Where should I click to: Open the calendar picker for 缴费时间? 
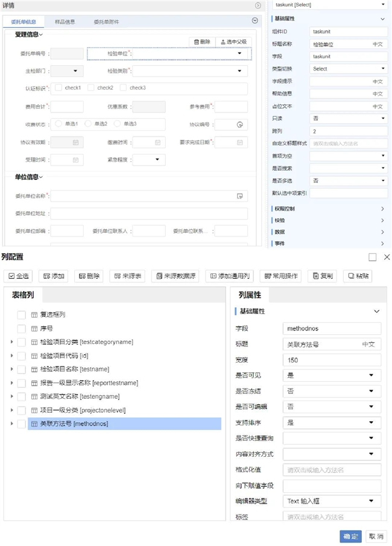point(157,143)
